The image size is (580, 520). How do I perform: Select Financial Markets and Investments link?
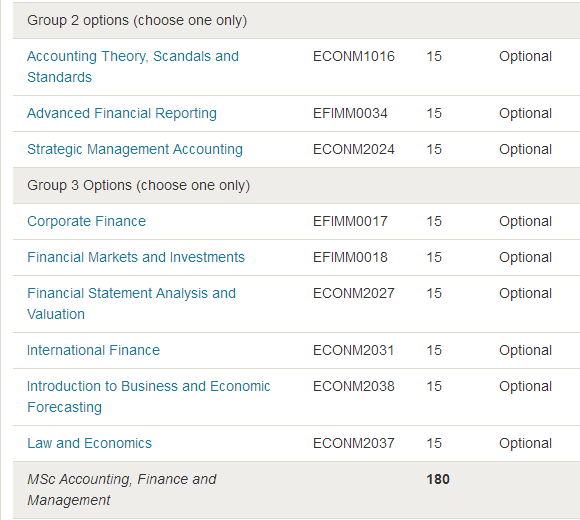(136, 257)
